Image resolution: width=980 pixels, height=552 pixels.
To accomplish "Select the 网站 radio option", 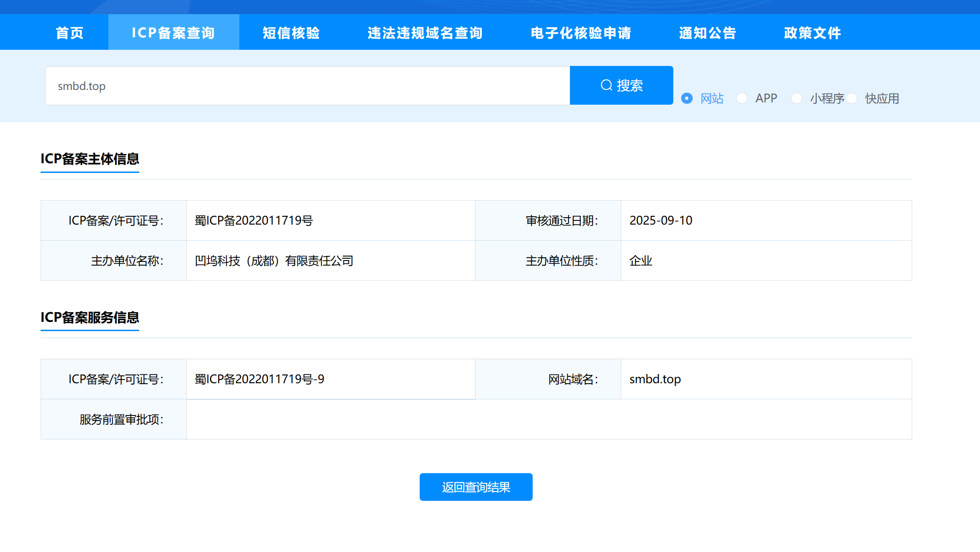I will click(x=687, y=98).
